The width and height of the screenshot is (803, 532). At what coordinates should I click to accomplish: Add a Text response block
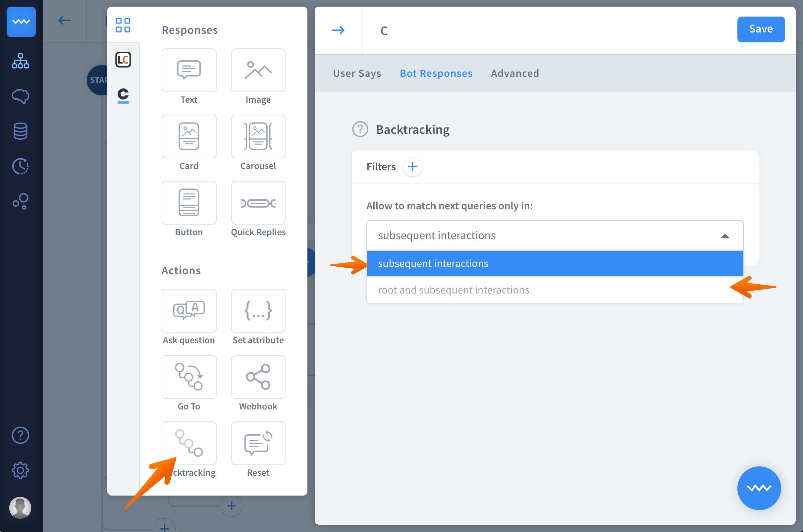point(189,70)
